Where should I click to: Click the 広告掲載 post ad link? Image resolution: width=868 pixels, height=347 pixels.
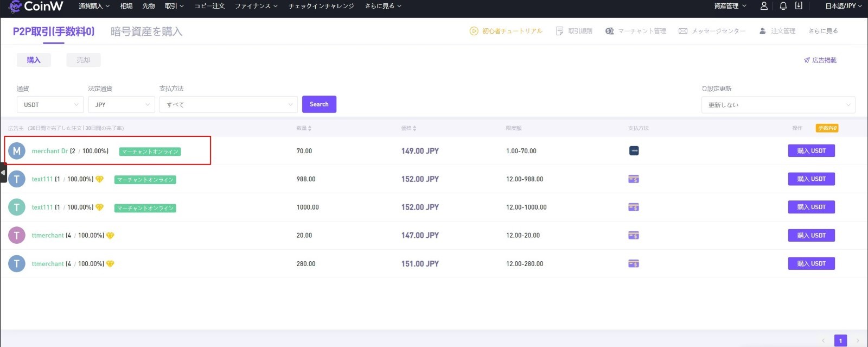click(820, 60)
